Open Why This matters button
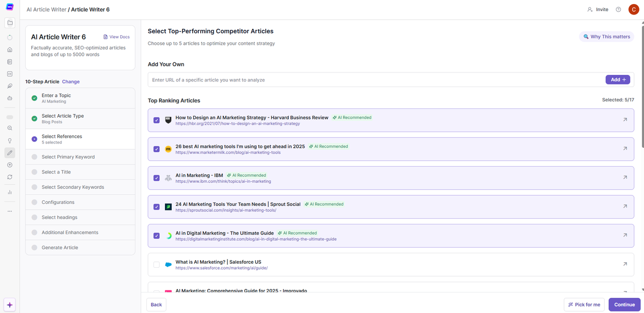644x313 pixels. [x=606, y=37]
